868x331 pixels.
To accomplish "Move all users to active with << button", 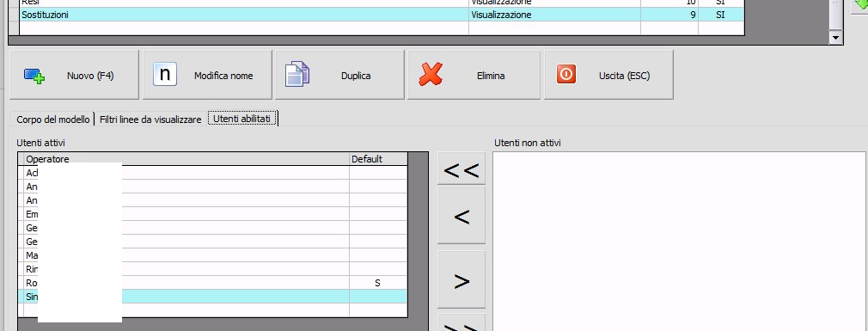I will (x=462, y=169).
